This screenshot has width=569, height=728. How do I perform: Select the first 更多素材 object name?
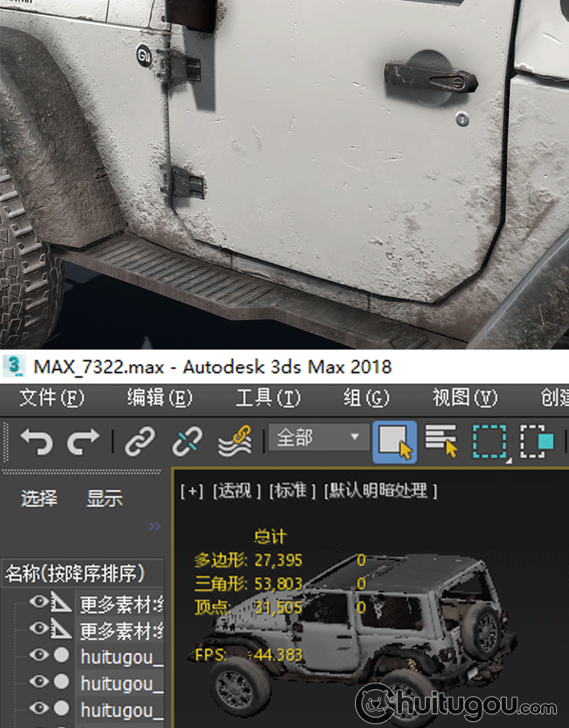[121, 604]
